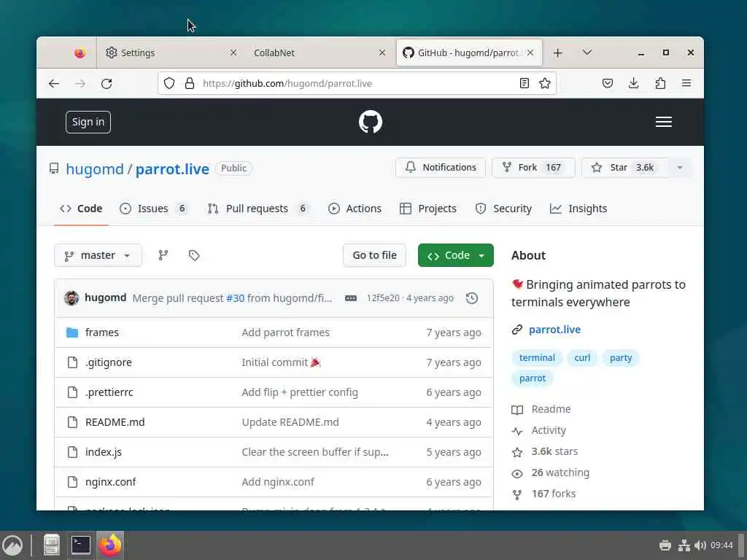List all tabs dropdown chevron
747x560 pixels.
[587, 52]
